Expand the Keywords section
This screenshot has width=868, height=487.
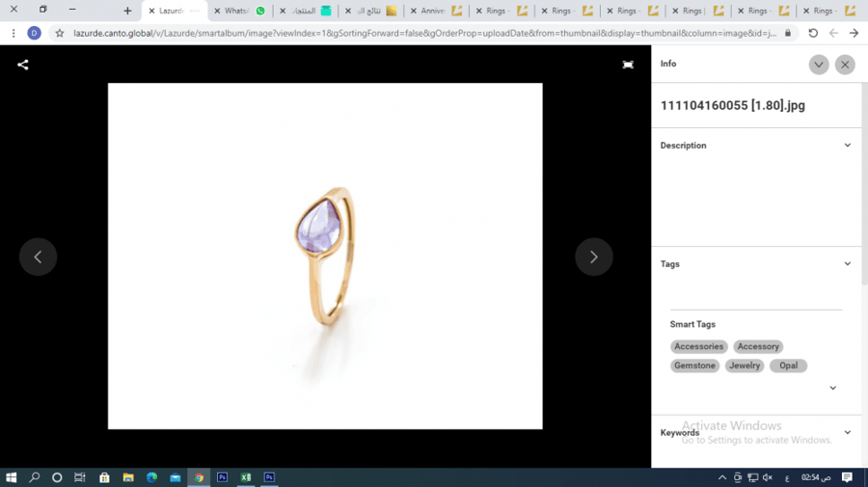847,432
